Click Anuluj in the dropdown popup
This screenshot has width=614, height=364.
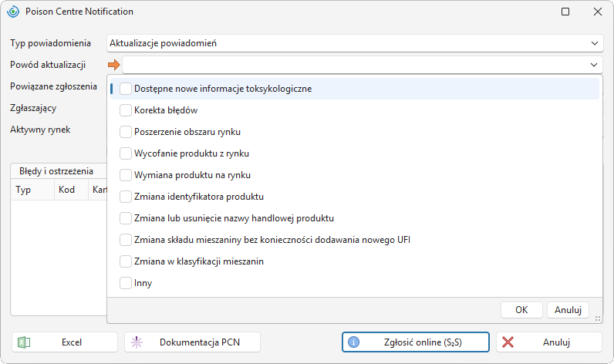(568, 310)
